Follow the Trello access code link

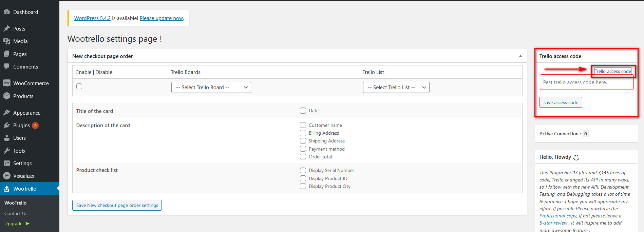[x=613, y=71]
